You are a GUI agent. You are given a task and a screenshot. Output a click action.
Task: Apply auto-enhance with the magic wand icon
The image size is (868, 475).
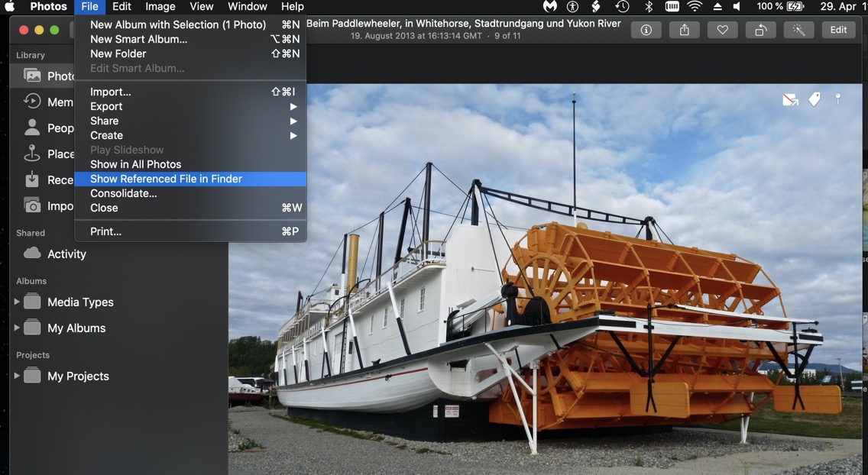799,30
